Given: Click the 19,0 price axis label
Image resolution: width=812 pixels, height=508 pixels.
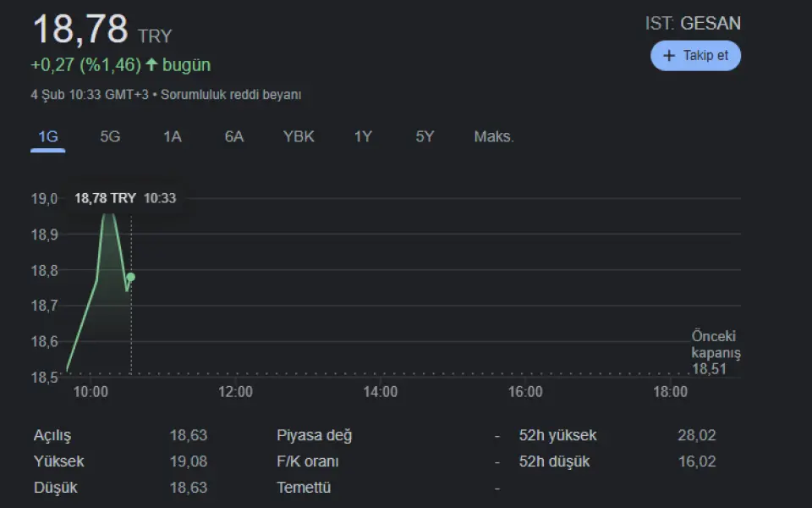Looking at the screenshot, I should [44, 199].
